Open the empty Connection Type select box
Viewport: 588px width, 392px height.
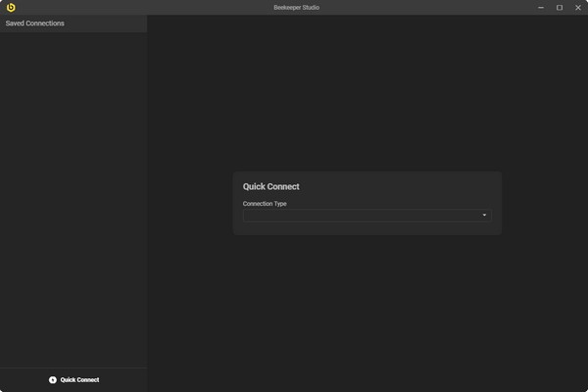click(363, 215)
